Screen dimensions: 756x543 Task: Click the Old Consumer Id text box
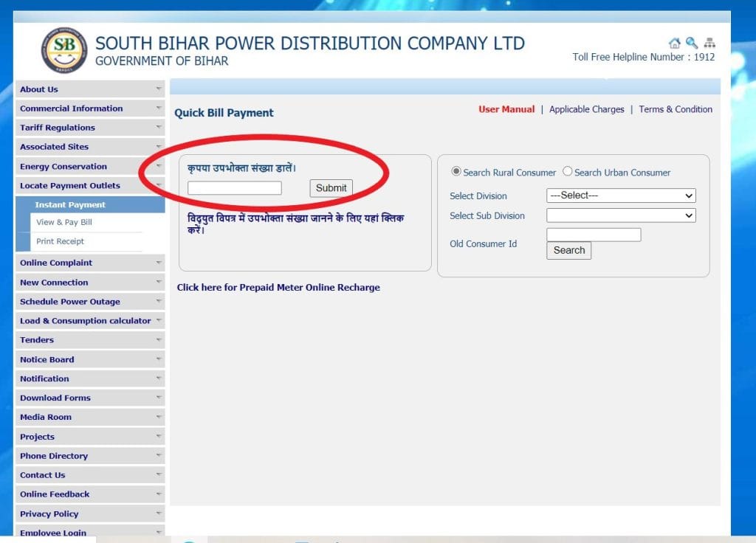click(x=594, y=235)
